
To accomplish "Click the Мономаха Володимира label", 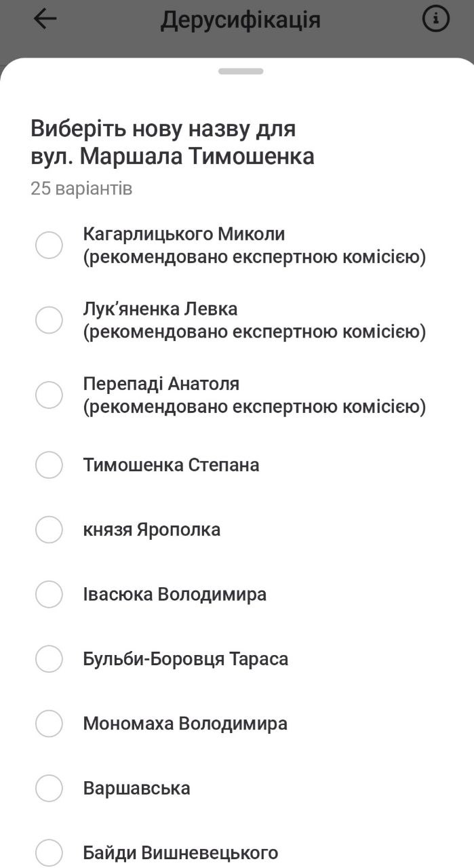I will [185, 724].
